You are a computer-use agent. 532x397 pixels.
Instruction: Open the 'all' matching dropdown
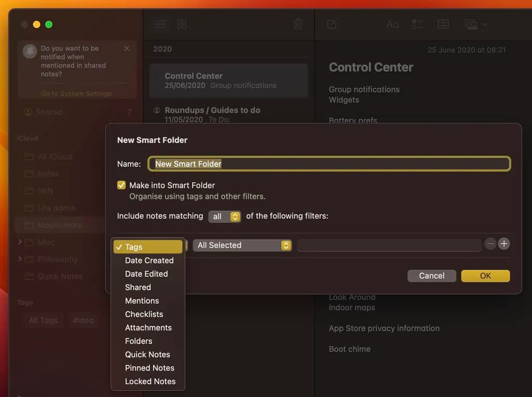click(224, 216)
